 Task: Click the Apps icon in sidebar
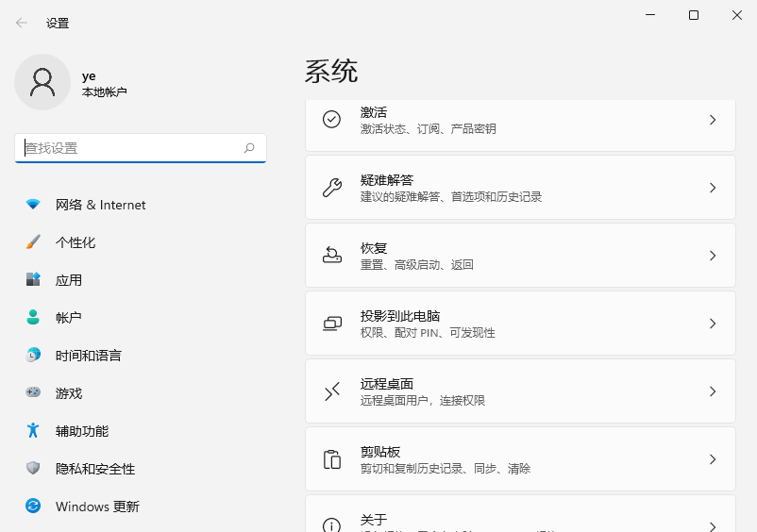pyautogui.click(x=33, y=280)
